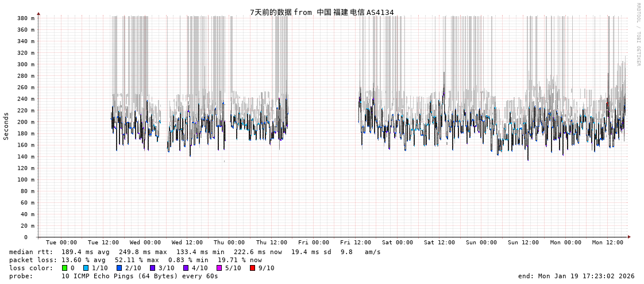This screenshot has width=644, height=284.
Task: Click the Mon 12:00 time axis label
Action: pyautogui.click(x=608, y=243)
